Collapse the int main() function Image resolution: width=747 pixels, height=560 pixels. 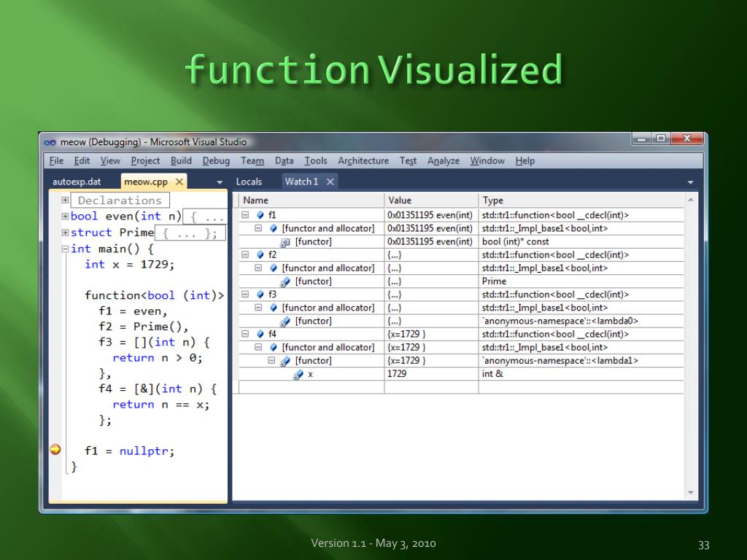click(65, 249)
